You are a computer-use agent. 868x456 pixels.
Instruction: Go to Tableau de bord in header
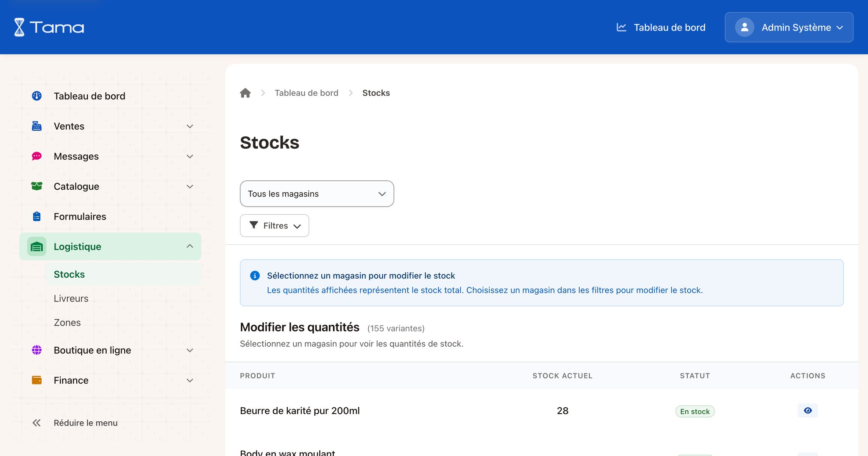click(661, 27)
